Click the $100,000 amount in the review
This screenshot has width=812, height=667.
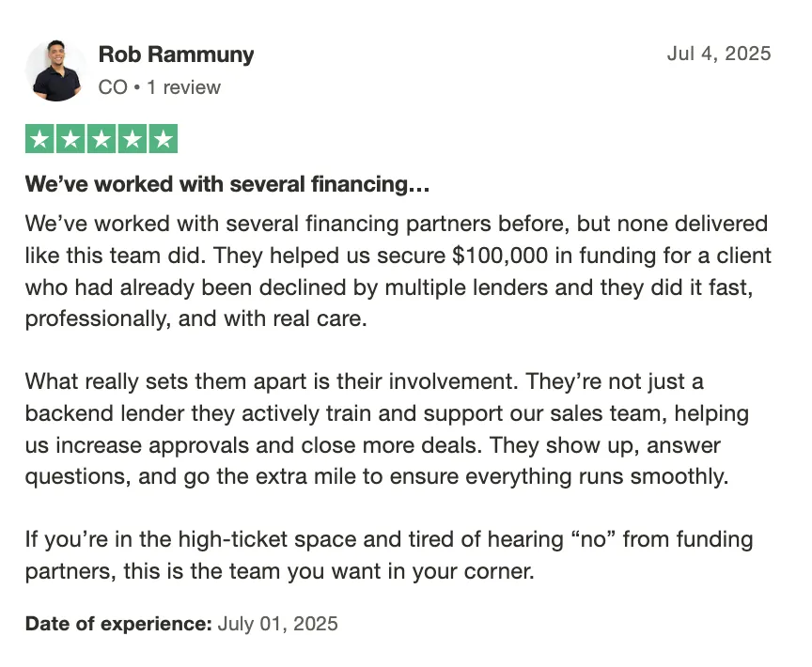(x=500, y=256)
